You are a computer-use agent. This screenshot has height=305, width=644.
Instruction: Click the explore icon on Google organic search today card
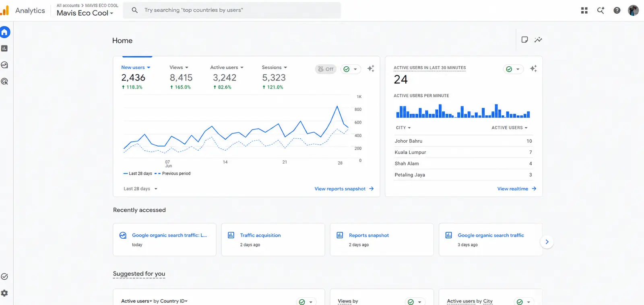coord(123,235)
